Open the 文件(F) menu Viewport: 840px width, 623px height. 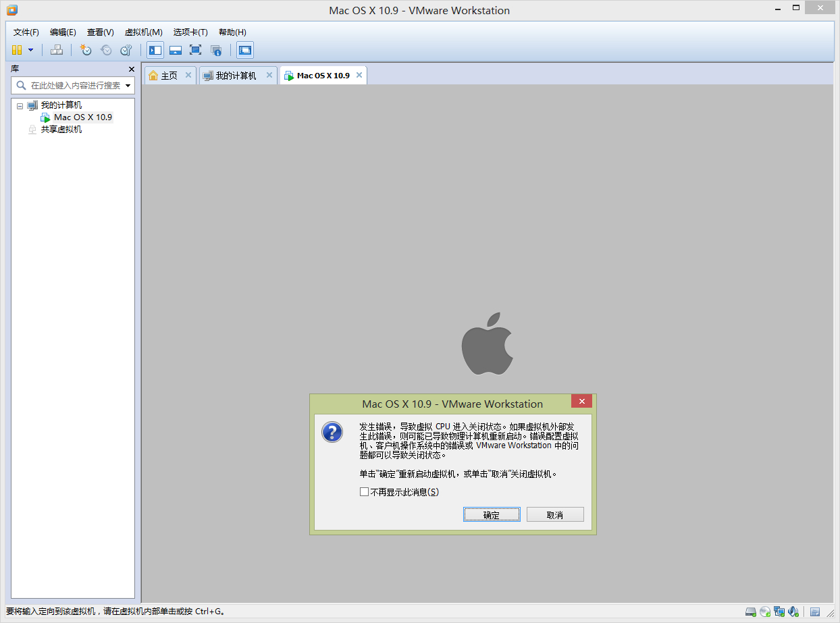(x=26, y=32)
